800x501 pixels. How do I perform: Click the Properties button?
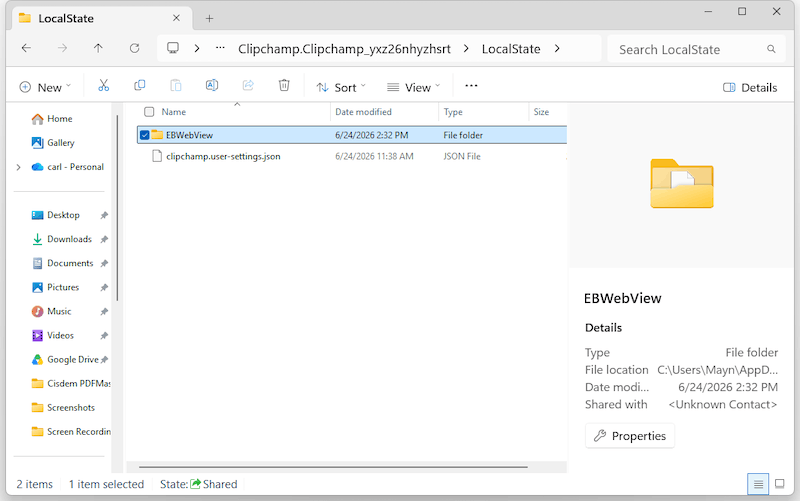click(x=630, y=436)
